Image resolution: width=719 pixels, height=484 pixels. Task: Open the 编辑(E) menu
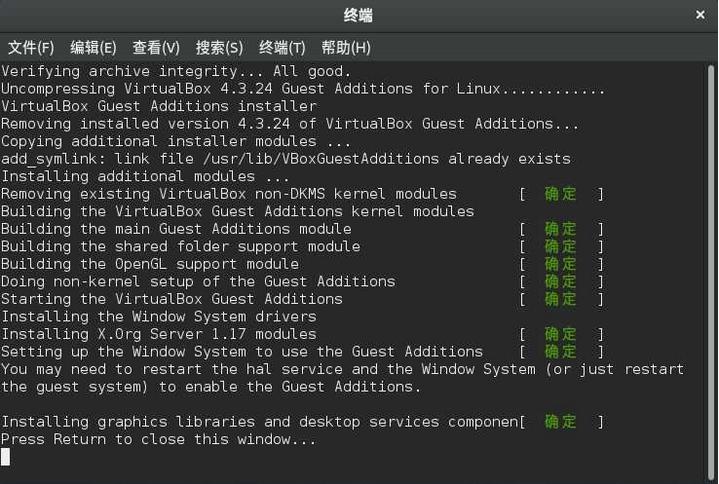[x=93, y=47]
